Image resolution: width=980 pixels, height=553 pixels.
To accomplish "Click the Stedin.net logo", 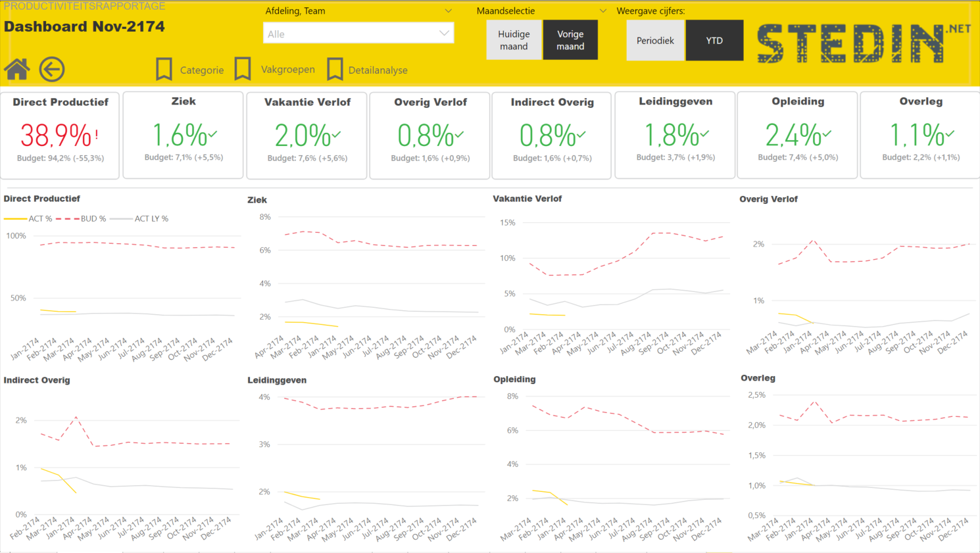I will tap(863, 43).
